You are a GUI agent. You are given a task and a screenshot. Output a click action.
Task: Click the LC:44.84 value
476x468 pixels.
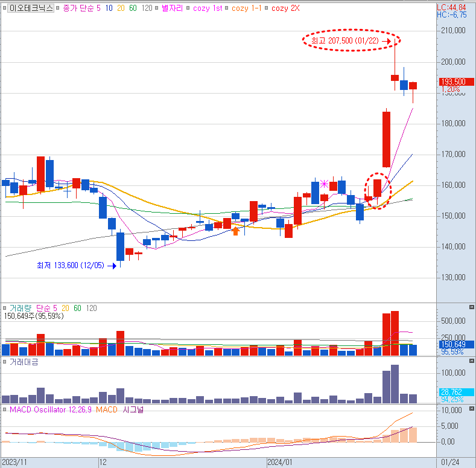(451, 8)
